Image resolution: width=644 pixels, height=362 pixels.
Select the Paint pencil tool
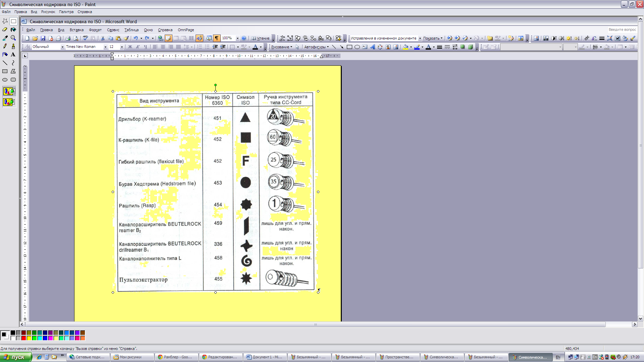coord(5,46)
